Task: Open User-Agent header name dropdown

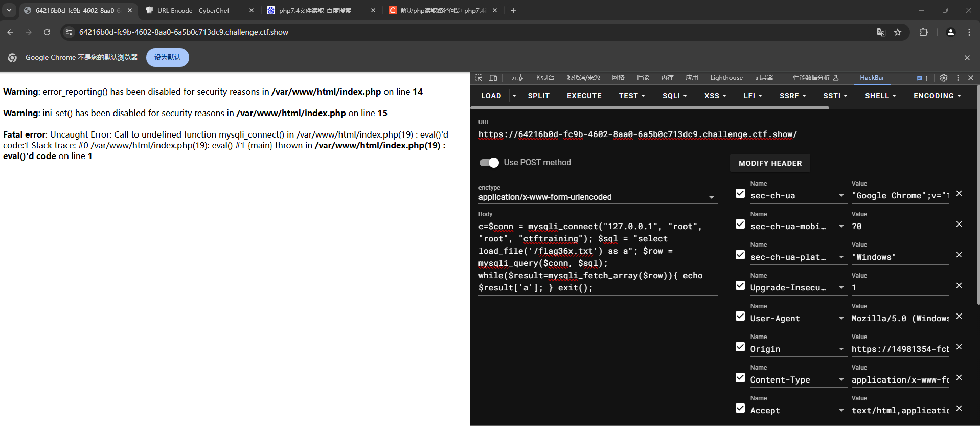Action: click(841, 319)
